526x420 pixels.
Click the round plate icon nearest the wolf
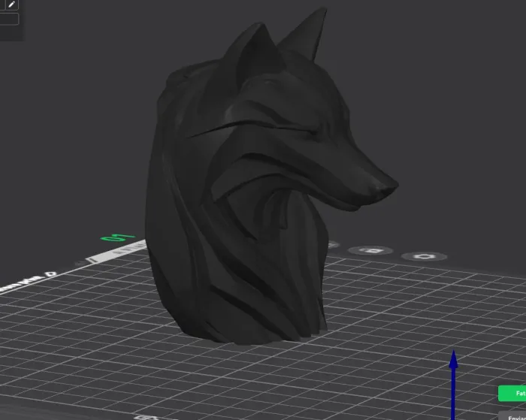click(331, 245)
